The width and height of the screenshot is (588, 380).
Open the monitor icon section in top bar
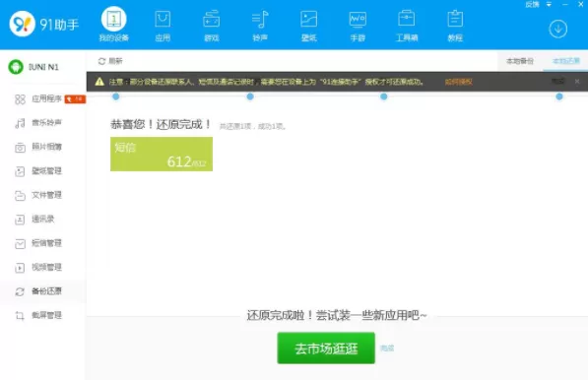[x=358, y=26]
